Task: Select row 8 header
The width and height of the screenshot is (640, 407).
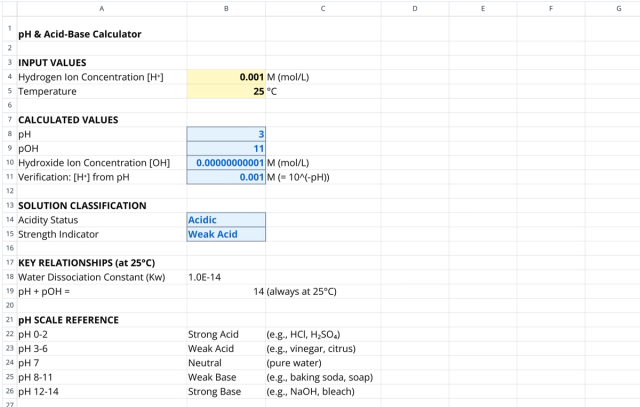Action: pos(10,134)
